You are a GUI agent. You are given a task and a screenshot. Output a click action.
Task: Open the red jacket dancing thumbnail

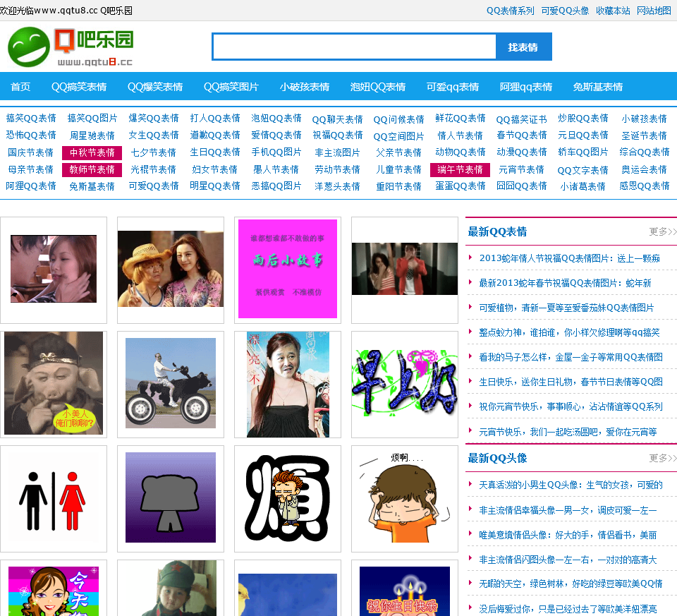pos(405,270)
